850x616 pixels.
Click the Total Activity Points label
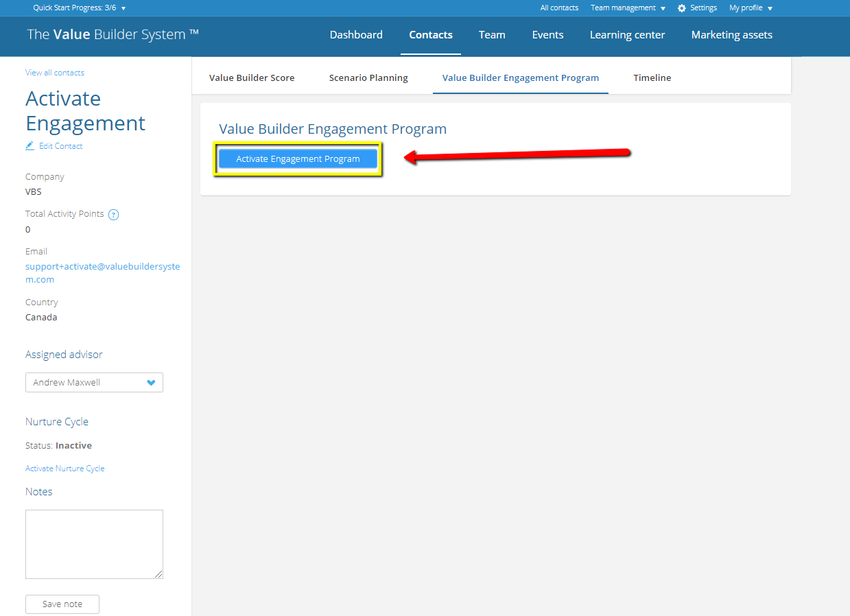(x=64, y=214)
